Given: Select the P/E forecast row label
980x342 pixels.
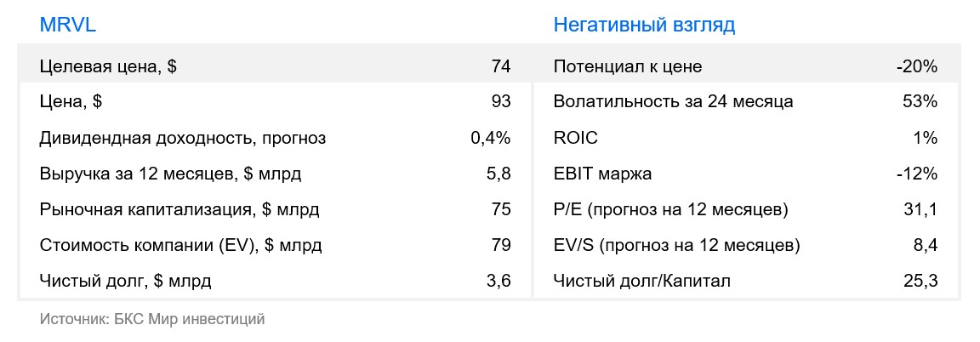Looking at the screenshot, I should click(x=671, y=210).
